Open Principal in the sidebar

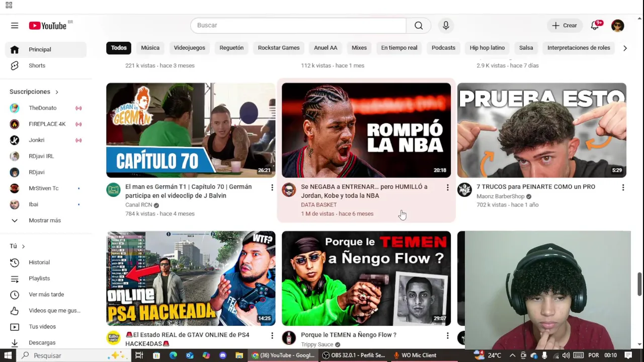tap(46, 49)
